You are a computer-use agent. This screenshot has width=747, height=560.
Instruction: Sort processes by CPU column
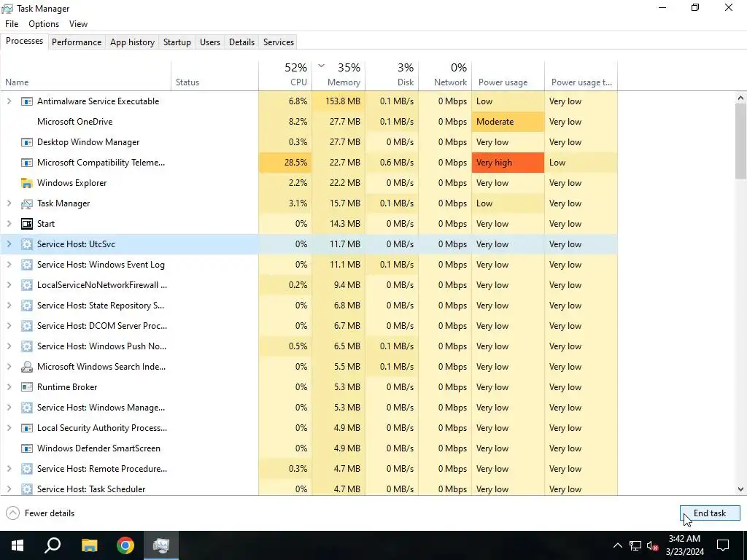click(x=285, y=75)
